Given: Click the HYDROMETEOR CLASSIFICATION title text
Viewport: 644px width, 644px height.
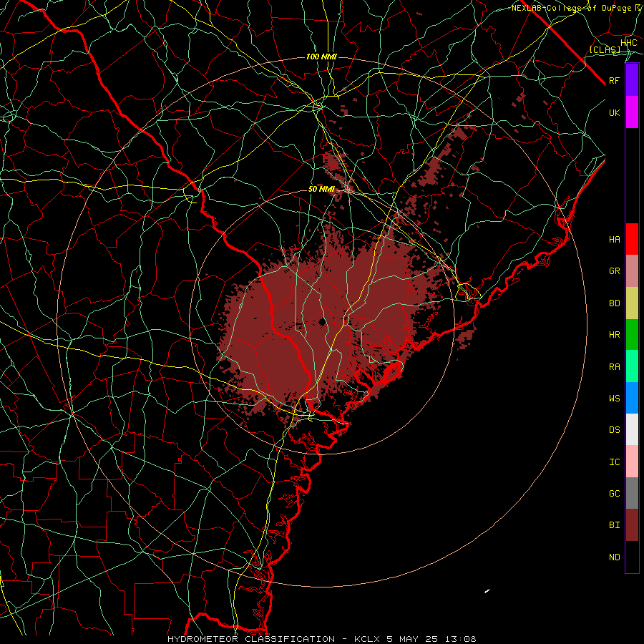Looking at the screenshot, I should [251, 639].
